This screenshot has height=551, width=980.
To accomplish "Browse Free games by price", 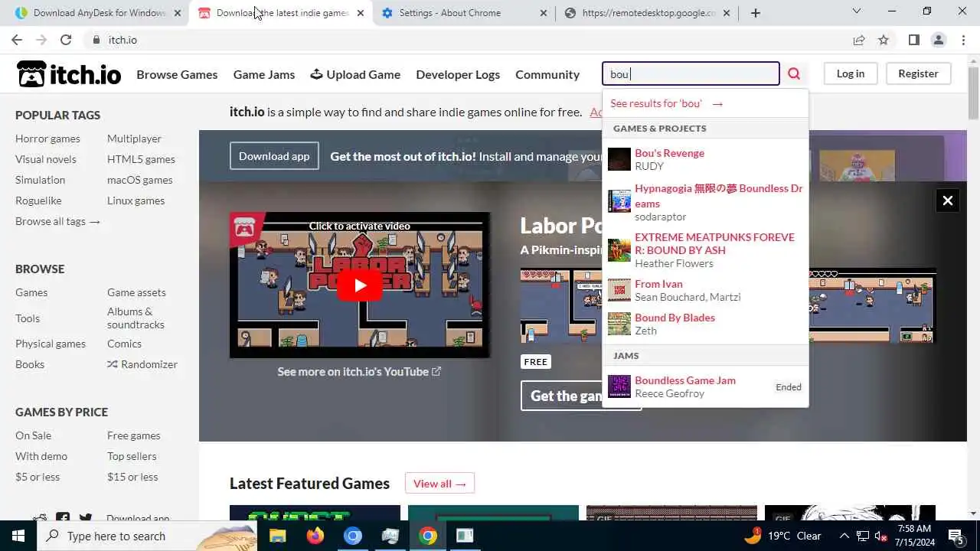I will tap(134, 435).
